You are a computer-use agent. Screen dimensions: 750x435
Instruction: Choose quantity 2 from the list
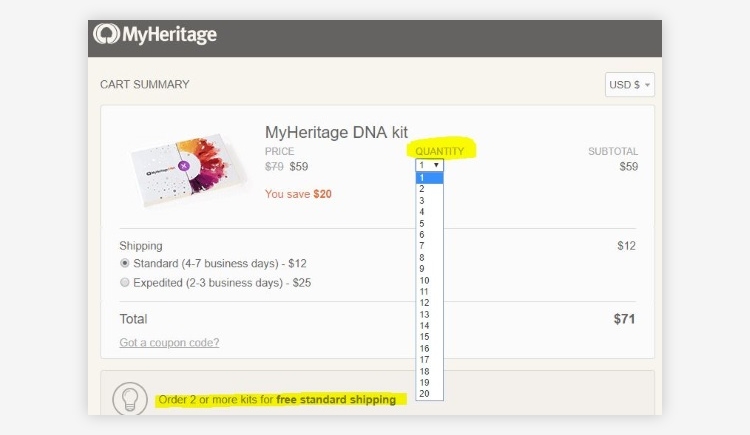[x=429, y=189]
